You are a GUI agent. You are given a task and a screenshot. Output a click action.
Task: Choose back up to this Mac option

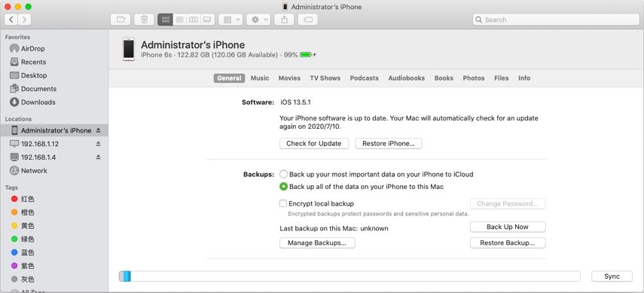pyautogui.click(x=283, y=187)
